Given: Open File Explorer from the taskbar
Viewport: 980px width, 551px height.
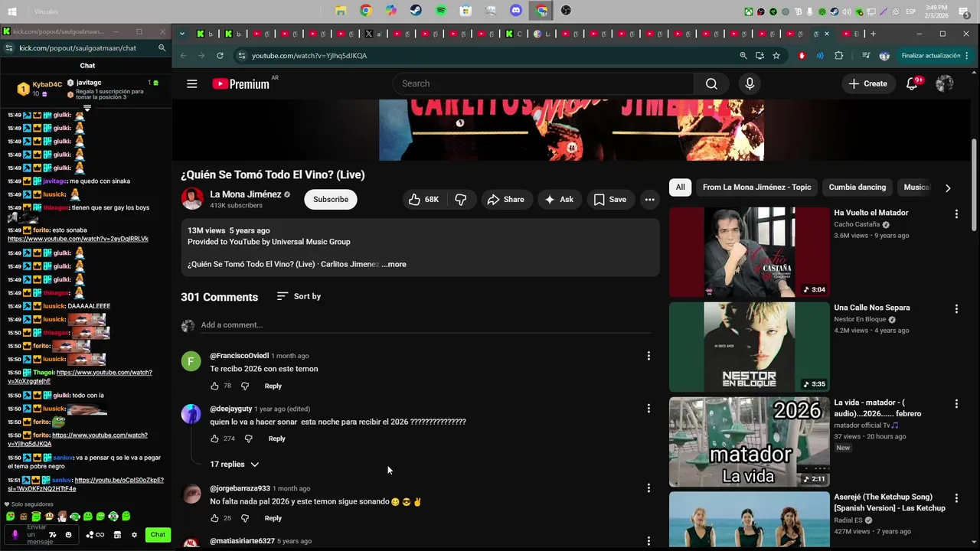Looking at the screenshot, I should pos(341,11).
